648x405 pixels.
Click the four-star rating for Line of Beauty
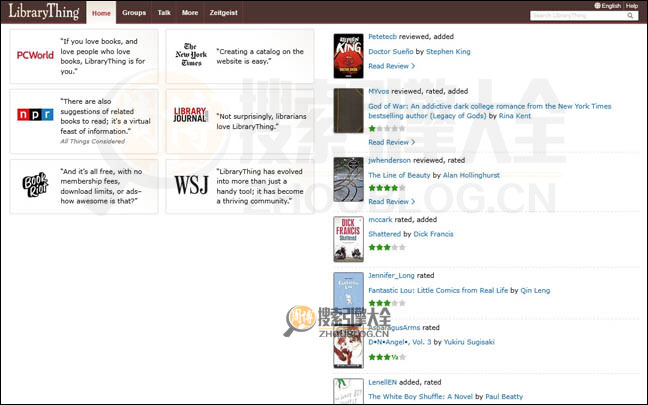coord(386,188)
